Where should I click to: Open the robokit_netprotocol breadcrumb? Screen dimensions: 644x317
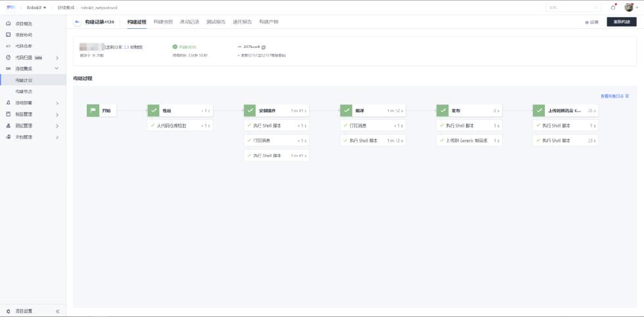(x=99, y=7)
